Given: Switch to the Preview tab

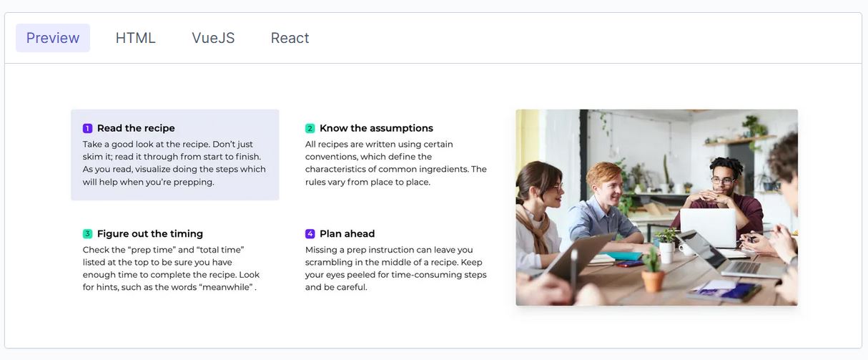Looking at the screenshot, I should pyautogui.click(x=53, y=38).
